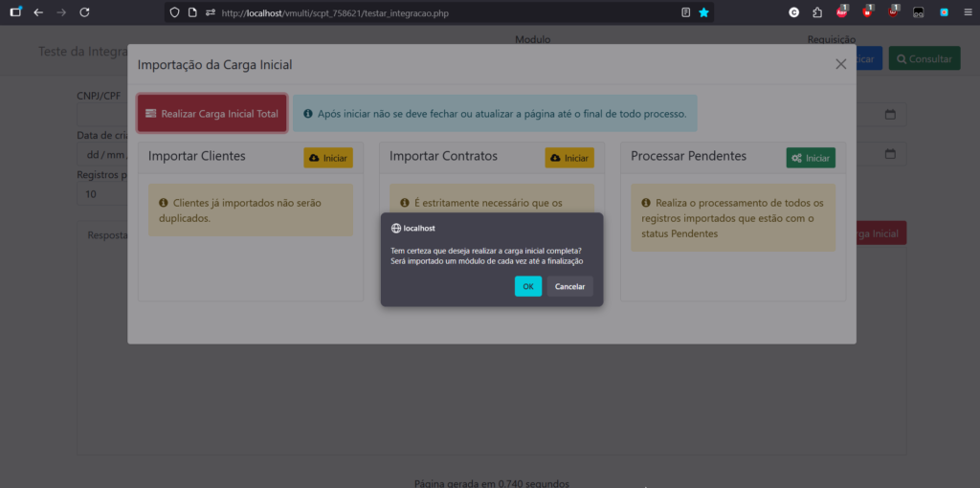Open the tab overview icon at top-left
The image size is (980, 488).
15,12
